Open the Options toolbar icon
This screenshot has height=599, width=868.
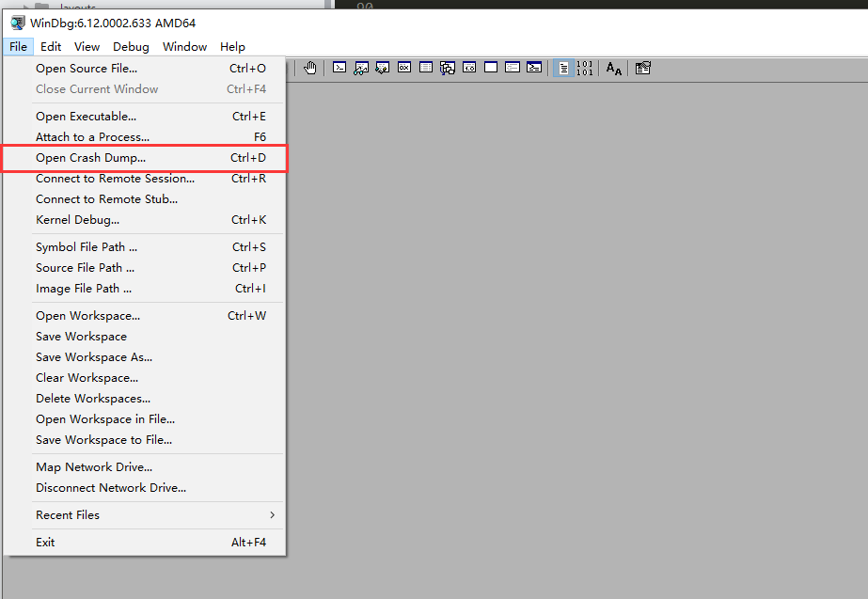(x=642, y=68)
